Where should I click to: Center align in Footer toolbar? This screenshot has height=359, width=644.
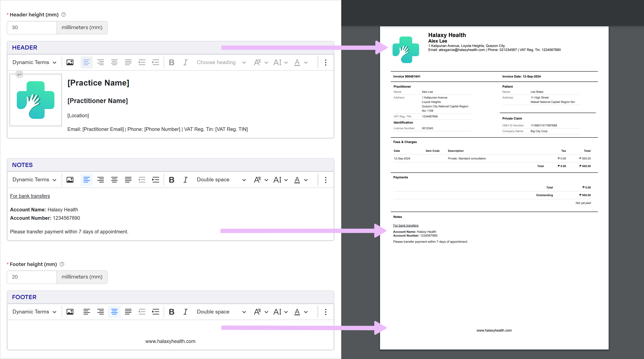coord(114,312)
